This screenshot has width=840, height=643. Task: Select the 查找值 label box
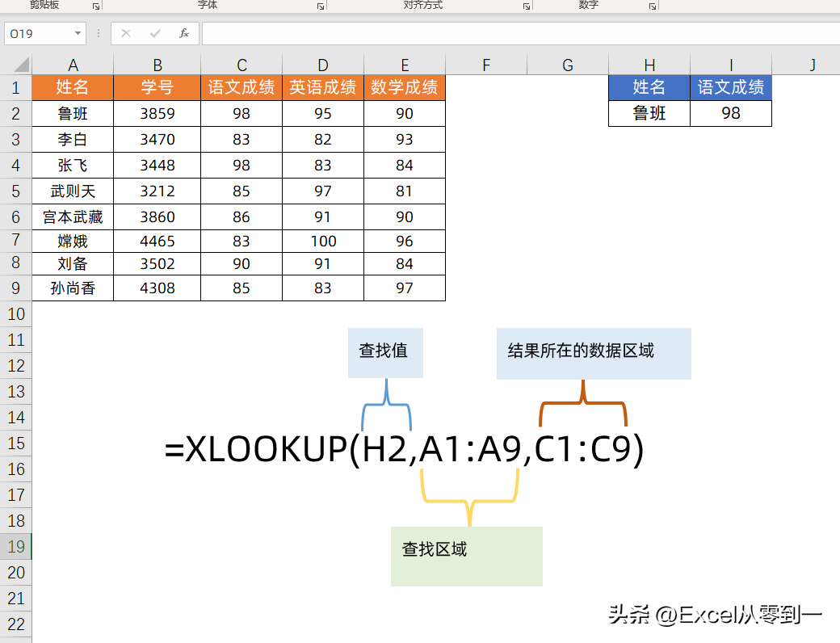386,353
